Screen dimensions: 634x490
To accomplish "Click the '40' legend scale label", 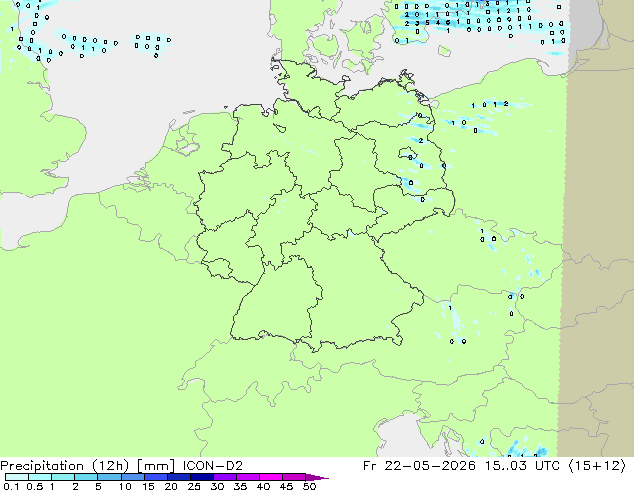I will (263, 486).
